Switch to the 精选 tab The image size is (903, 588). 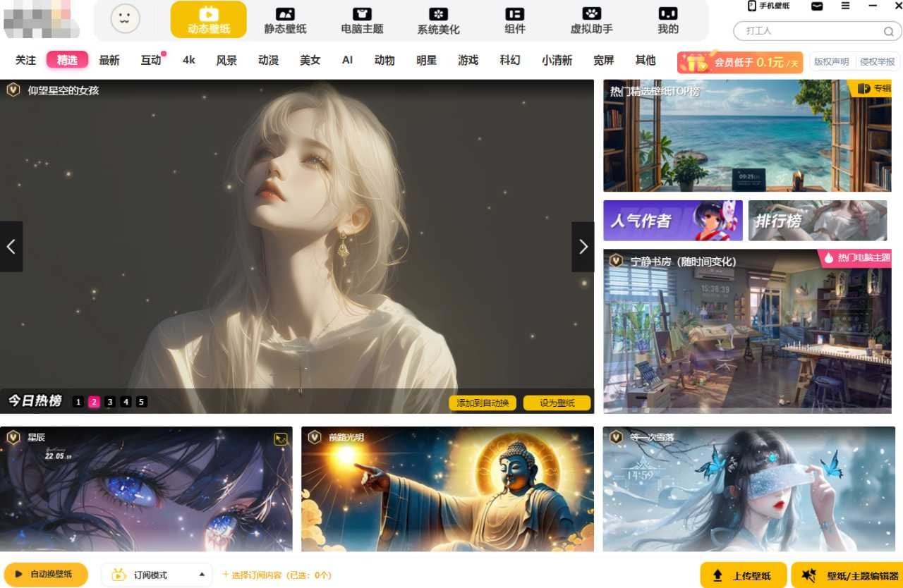(x=67, y=60)
